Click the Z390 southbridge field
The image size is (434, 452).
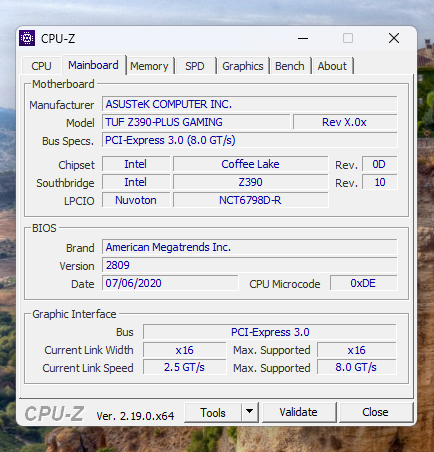(250, 182)
